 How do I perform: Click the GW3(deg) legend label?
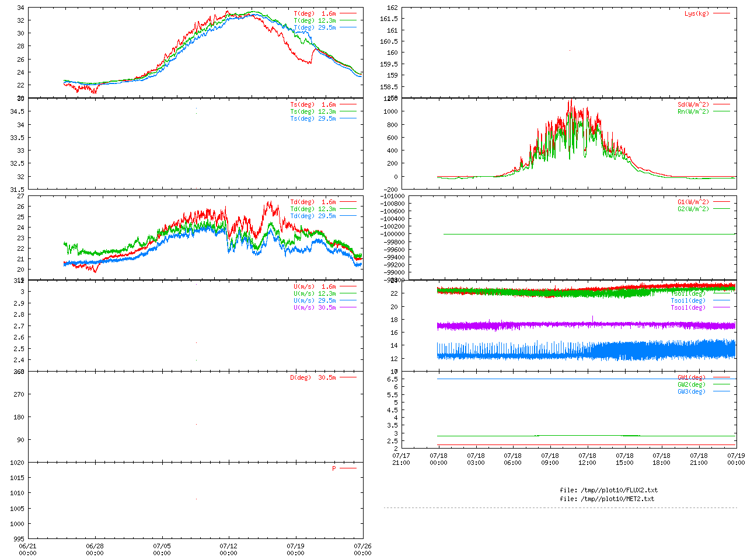(691, 391)
